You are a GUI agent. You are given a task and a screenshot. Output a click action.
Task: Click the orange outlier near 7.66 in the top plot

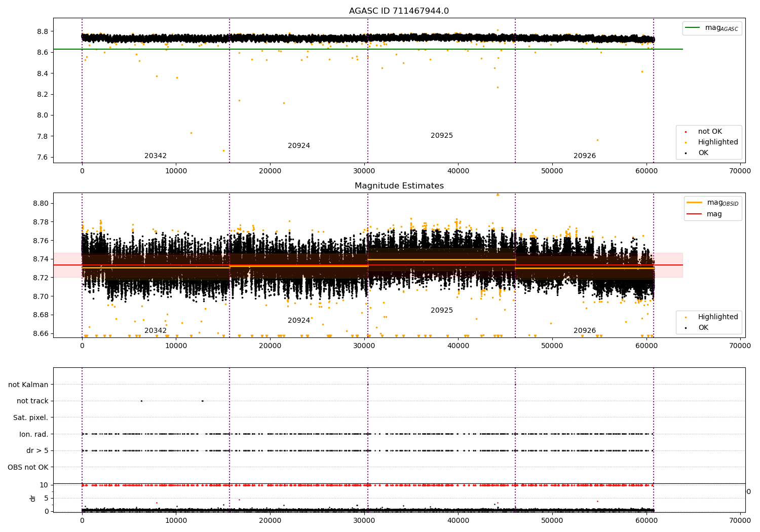(x=223, y=150)
